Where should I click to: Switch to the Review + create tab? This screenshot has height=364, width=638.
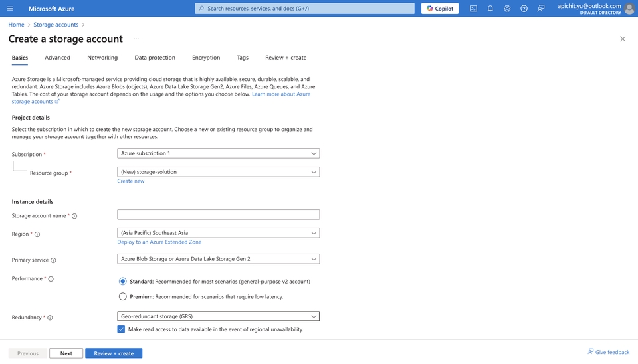click(286, 58)
